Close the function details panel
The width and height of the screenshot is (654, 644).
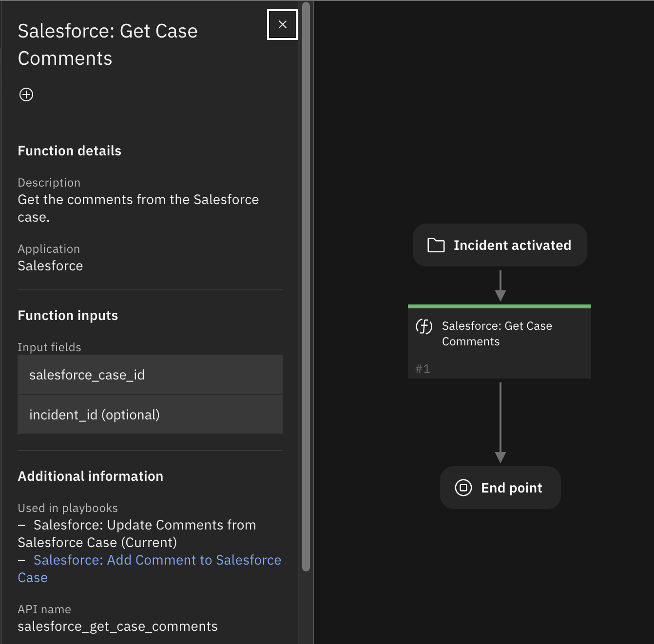[283, 24]
